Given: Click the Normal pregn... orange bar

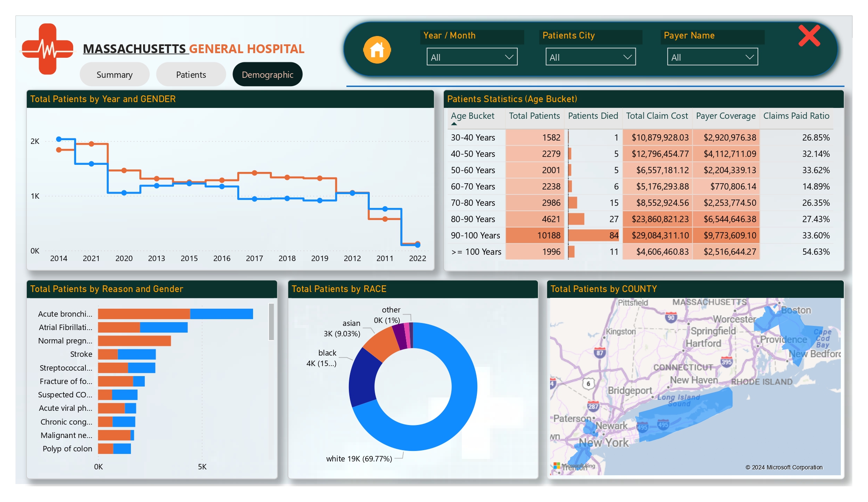Looking at the screenshot, I should (134, 341).
